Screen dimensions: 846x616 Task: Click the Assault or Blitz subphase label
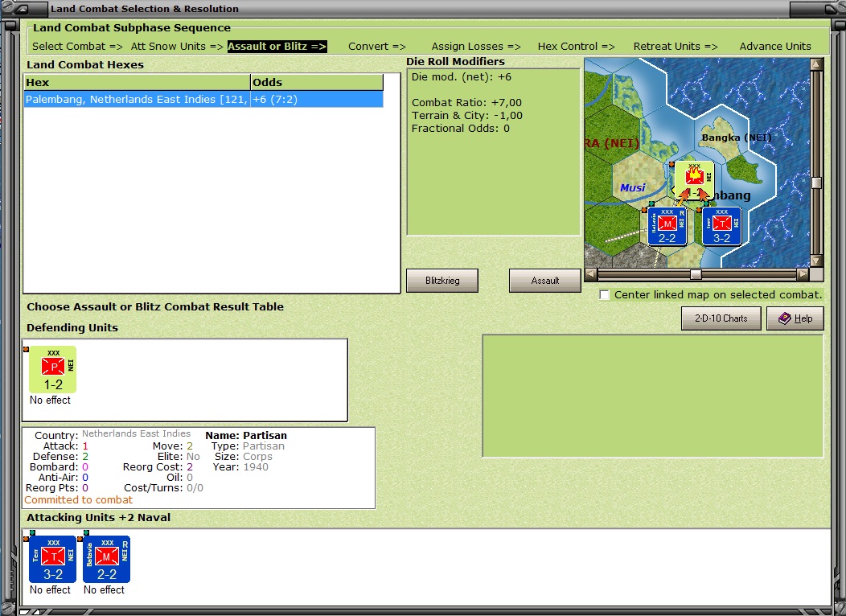click(277, 47)
